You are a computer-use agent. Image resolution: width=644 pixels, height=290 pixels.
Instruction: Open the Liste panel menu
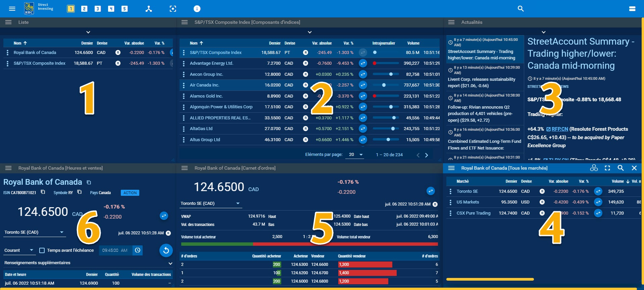(x=8, y=22)
